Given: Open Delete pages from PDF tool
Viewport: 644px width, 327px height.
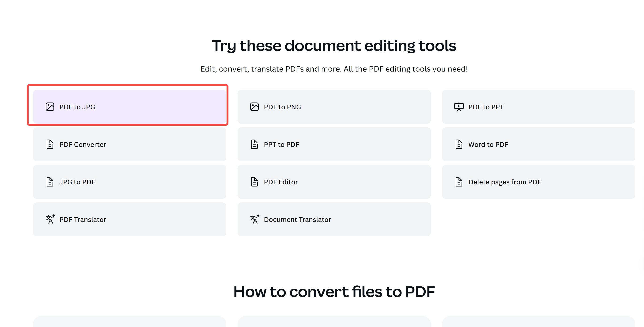Looking at the screenshot, I should 538,182.
